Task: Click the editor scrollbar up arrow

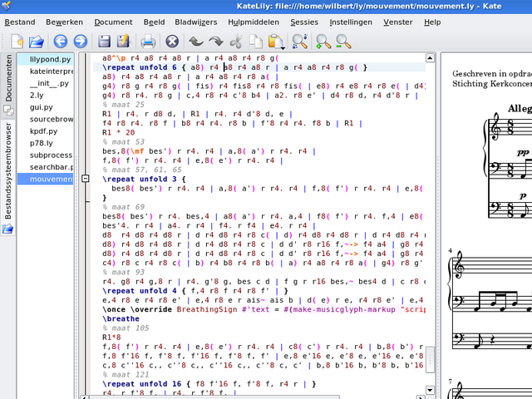Action: point(430,58)
